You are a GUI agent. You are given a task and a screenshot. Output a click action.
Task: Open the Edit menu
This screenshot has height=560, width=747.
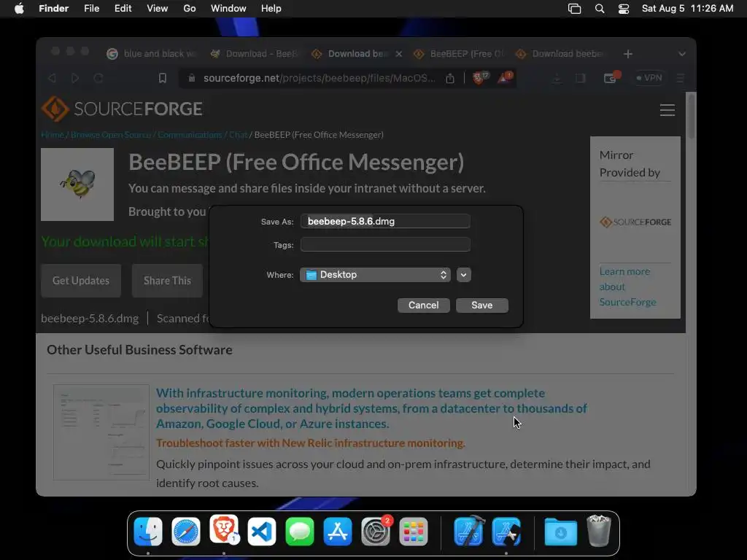(123, 9)
